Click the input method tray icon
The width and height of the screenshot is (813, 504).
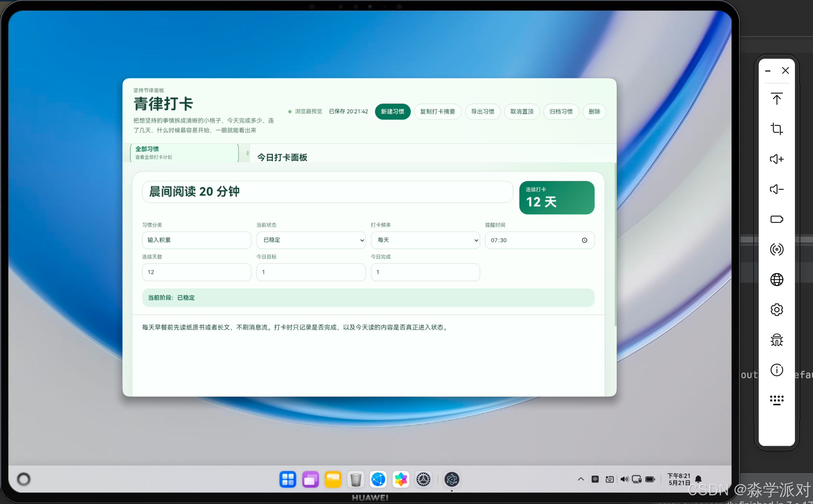pos(595,479)
